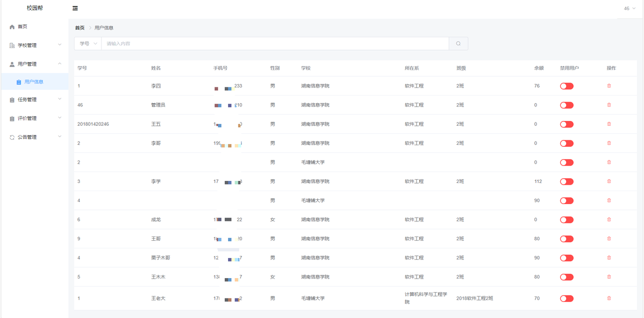Click the 班级 column header
The height and width of the screenshot is (318, 644).
point(461,68)
